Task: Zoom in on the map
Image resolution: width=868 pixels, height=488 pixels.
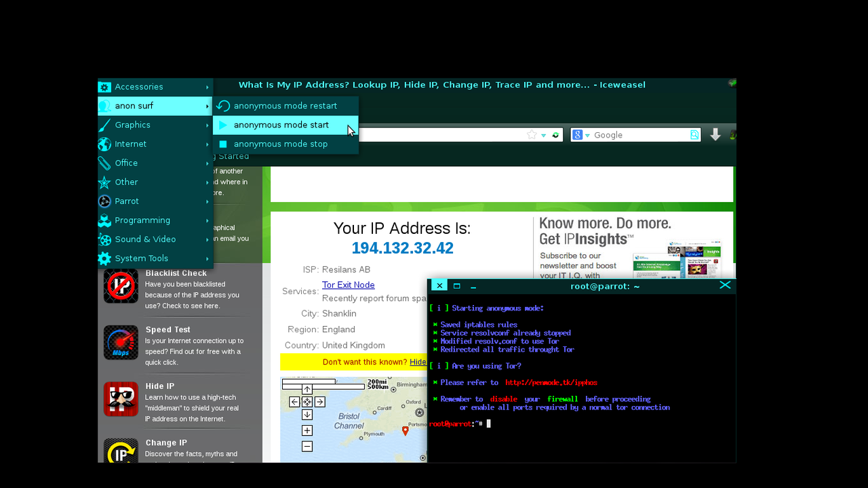Action: coord(307,430)
